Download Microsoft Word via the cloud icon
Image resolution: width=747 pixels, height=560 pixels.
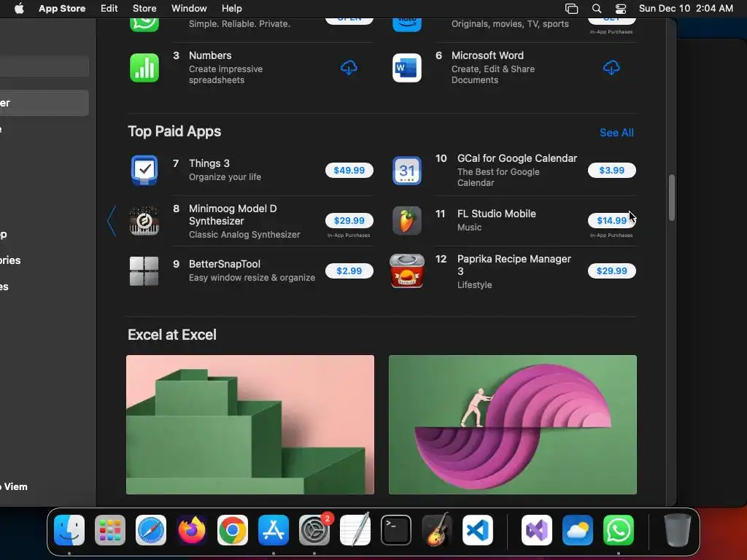[x=612, y=68]
